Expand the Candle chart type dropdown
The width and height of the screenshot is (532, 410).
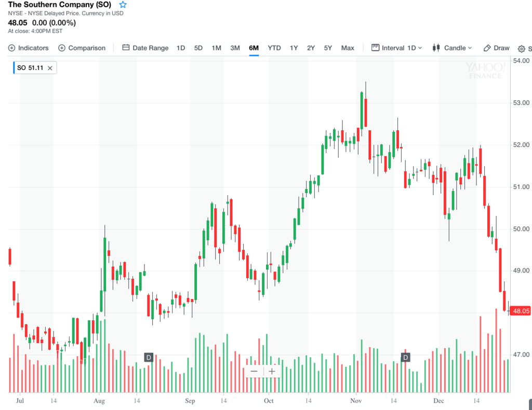pos(453,48)
